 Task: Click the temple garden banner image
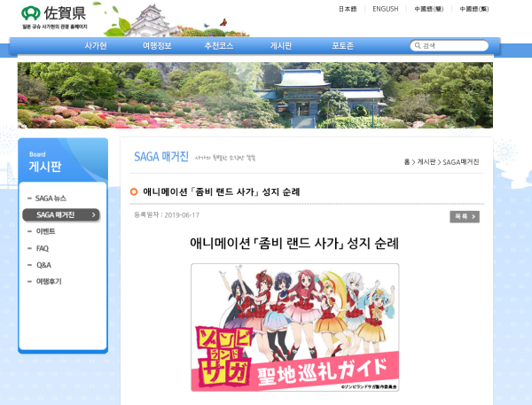coord(255,96)
